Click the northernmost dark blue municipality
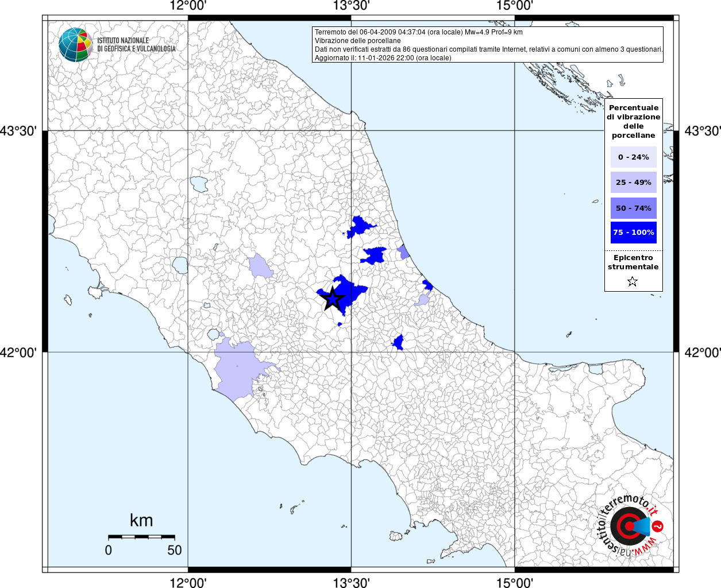The height and width of the screenshot is (588, 721). (360, 227)
